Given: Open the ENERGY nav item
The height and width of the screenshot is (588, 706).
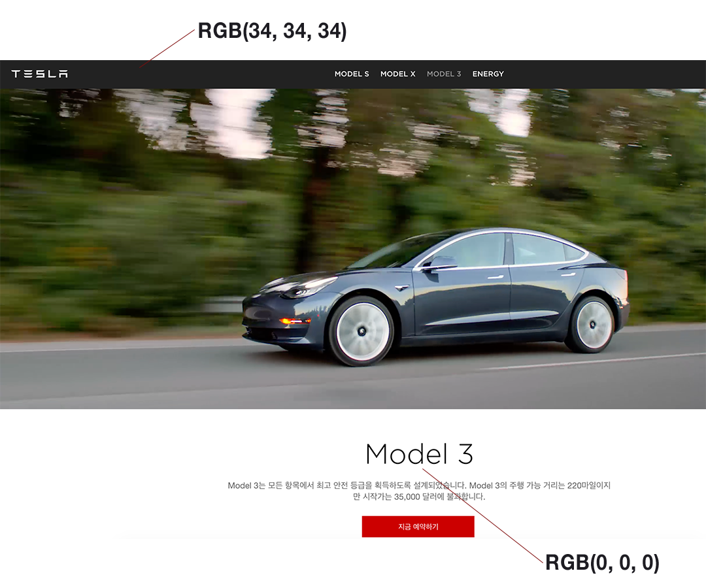Looking at the screenshot, I should [488, 74].
